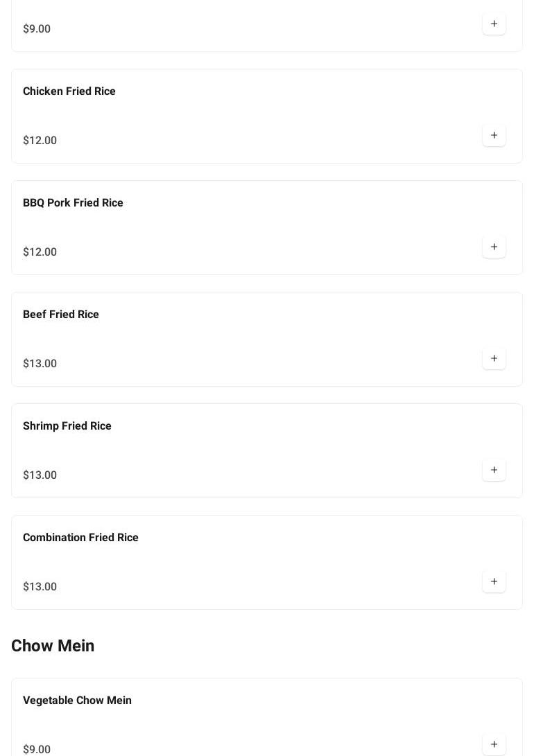
Task: Select the $13.00 price of Shrimp Fried Rice
Action: (x=40, y=475)
